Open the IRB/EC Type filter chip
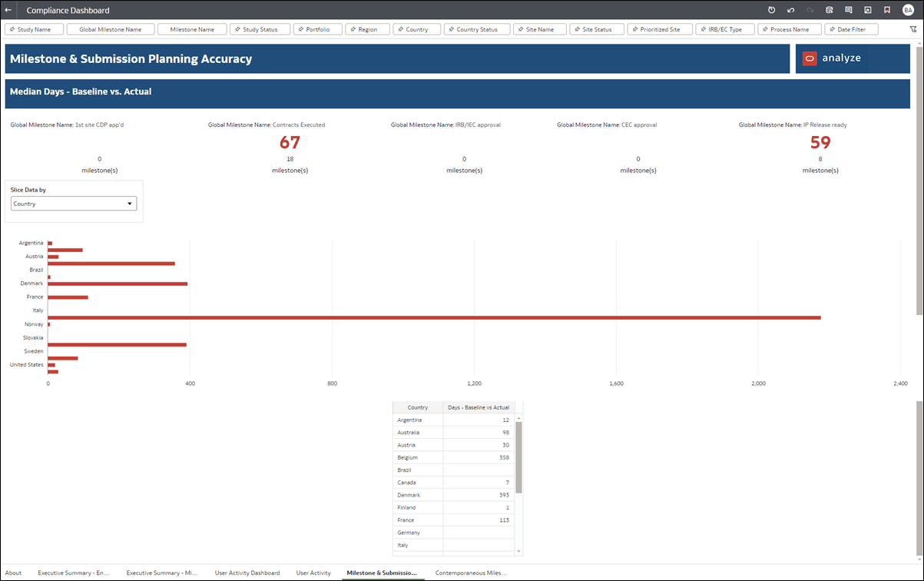The width and height of the screenshot is (924, 581). click(x=723, y=28)
